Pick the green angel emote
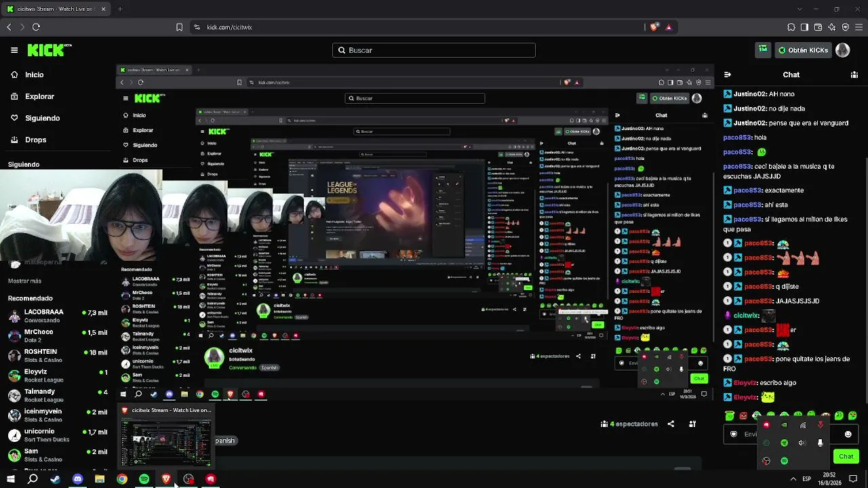The image size is (868, 488). [730, 415]
